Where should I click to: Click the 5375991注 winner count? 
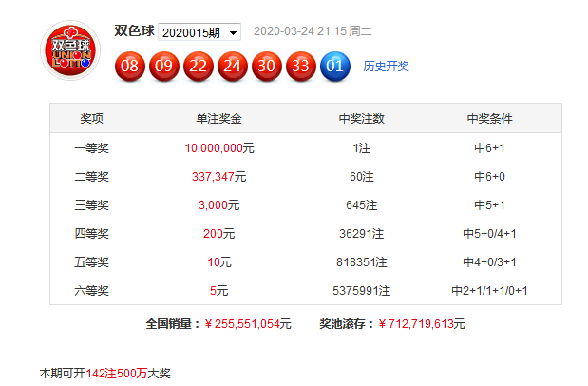coord(362,291)
